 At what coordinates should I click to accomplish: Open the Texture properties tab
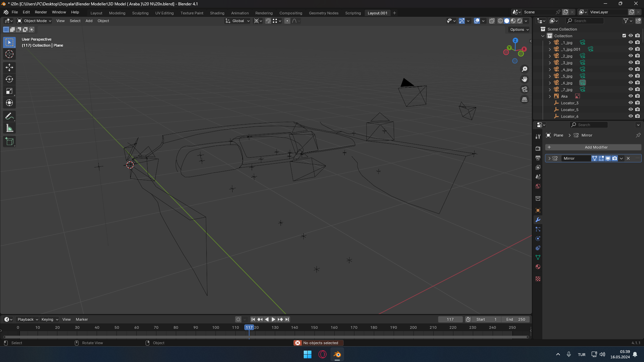(538, 279)
